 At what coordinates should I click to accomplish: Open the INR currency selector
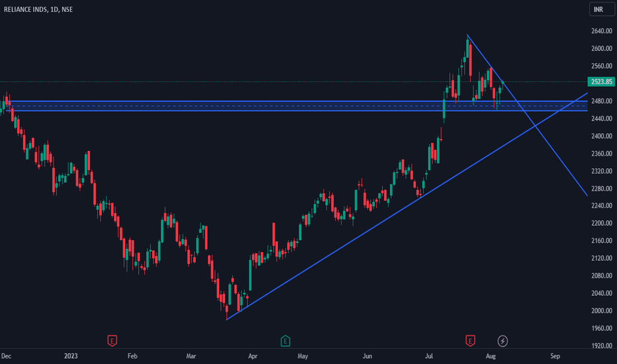pos(602,9)
